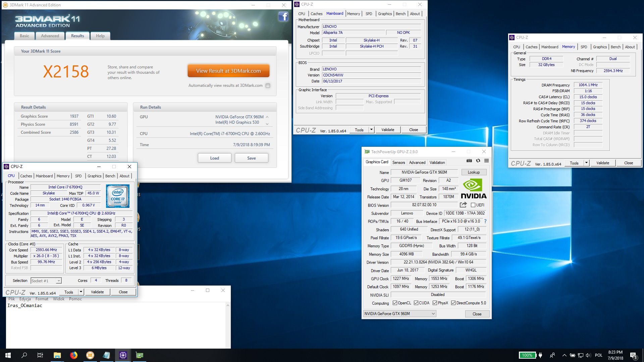The height and width of the screenshot is (362, 644).
Task: Toggle OpenCL checkbox
Action: point(395,303)
